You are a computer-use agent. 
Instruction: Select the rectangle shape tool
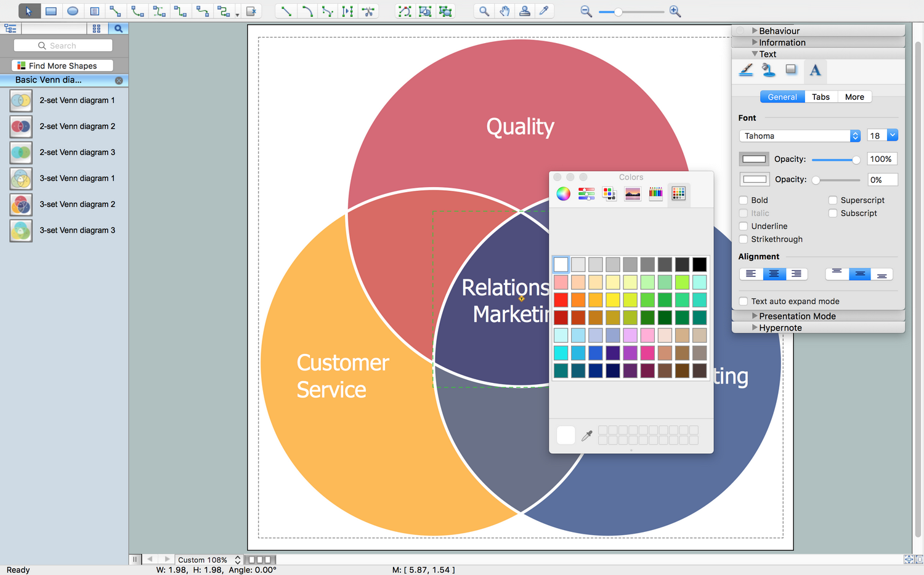51,11
